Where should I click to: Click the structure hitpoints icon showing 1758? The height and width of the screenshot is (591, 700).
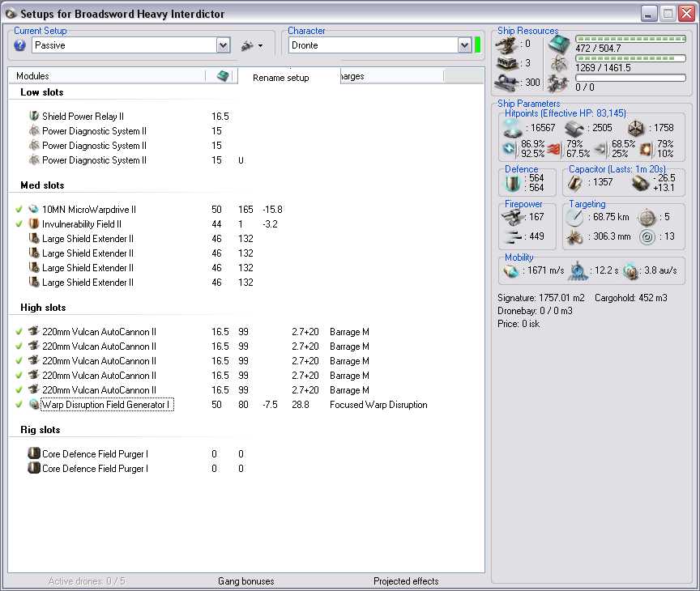point(636,129)
